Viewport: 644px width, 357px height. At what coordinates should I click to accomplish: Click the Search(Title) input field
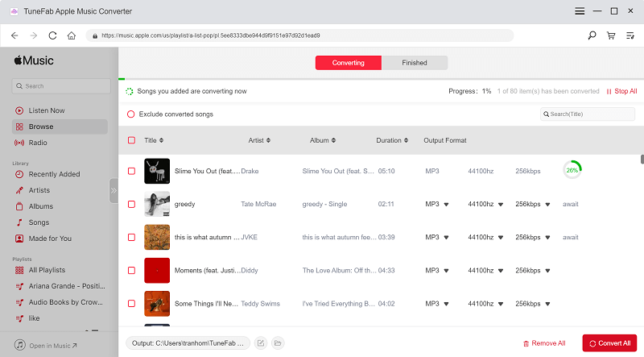coord(588,114)
